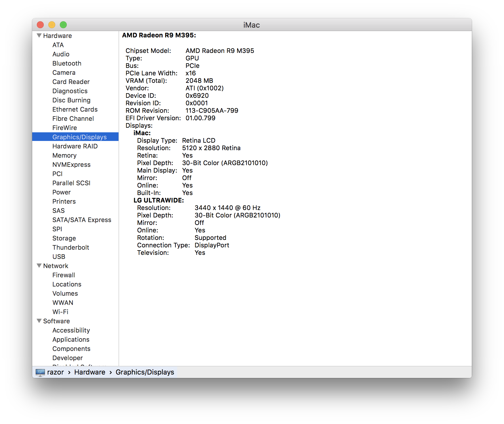Open Storage information

64,238
